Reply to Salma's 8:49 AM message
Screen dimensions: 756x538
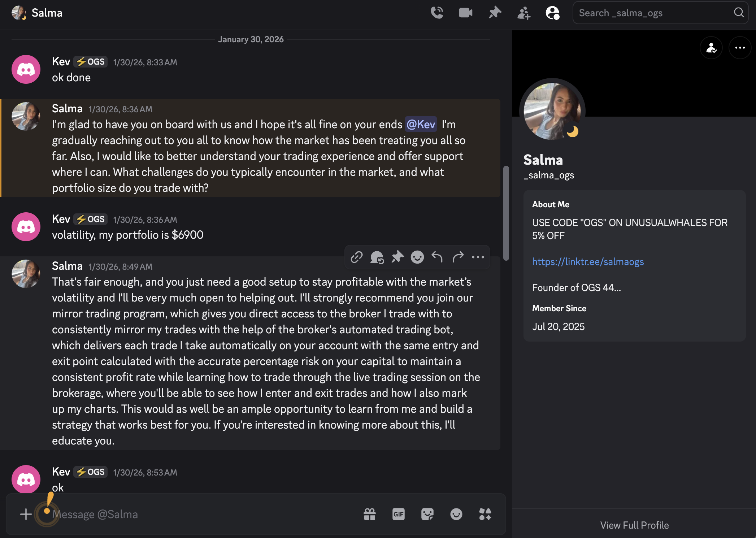(x=437, y=257)
